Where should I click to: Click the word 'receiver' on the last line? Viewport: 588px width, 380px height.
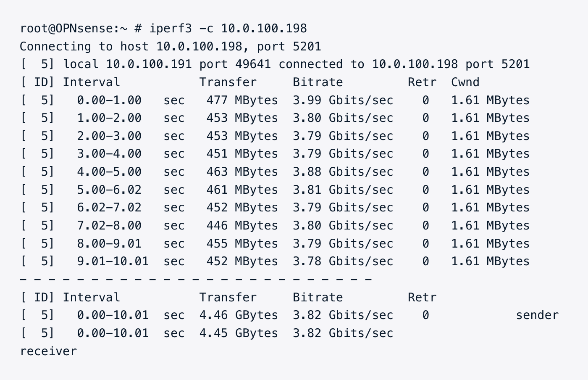(48, 351)
